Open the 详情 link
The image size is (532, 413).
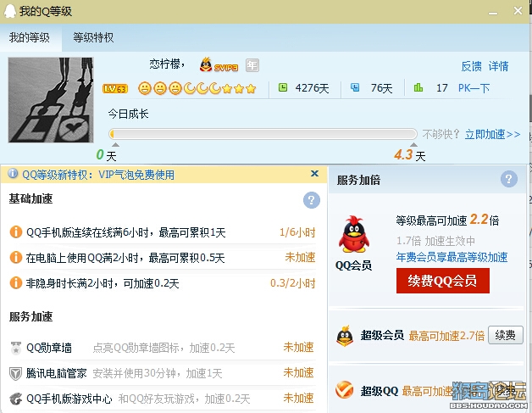498,66
